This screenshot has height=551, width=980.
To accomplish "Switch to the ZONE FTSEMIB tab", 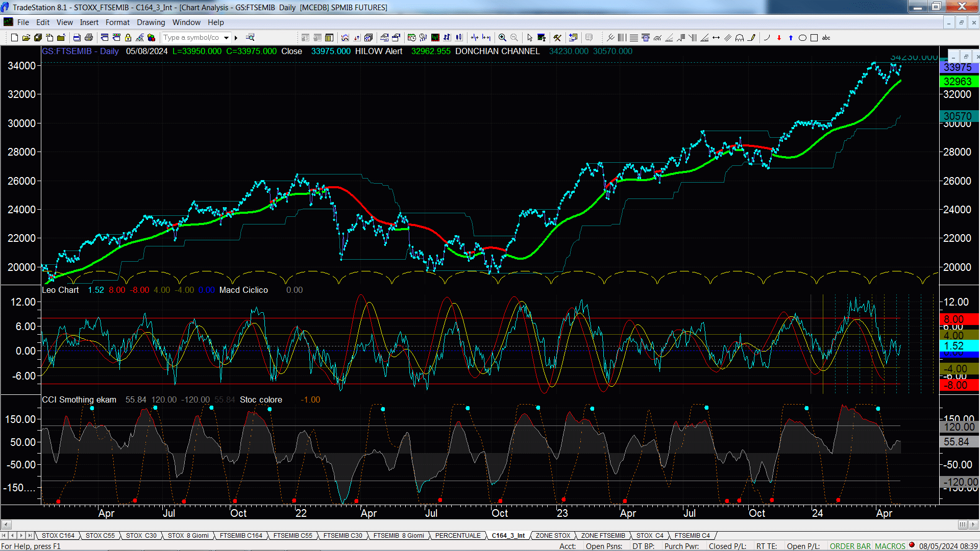I will (603, 535).
